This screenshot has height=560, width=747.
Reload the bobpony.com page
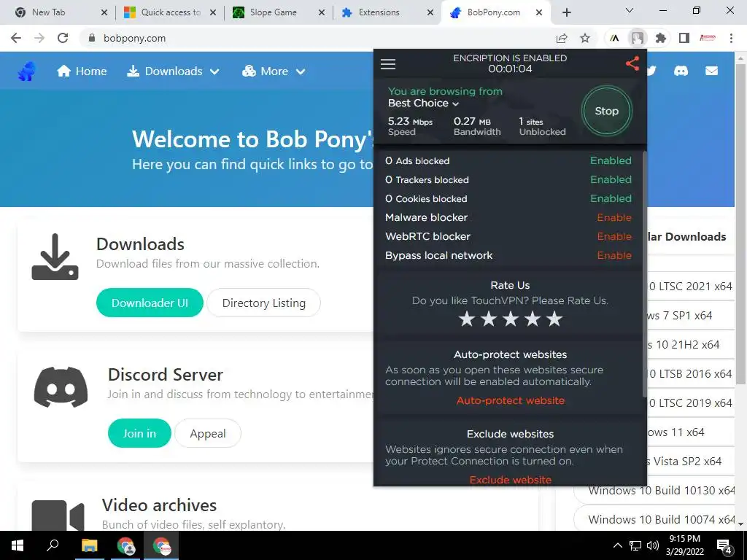[63, 38]
